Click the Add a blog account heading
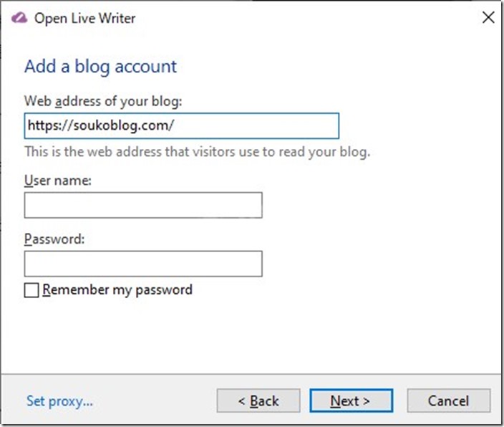Viewport: 504px width, 427px height. coord(101,67)
